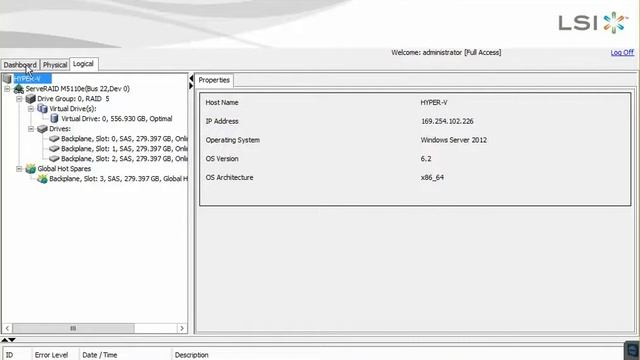Select Drive Group: 0, RAID 5

click(73, 99)
